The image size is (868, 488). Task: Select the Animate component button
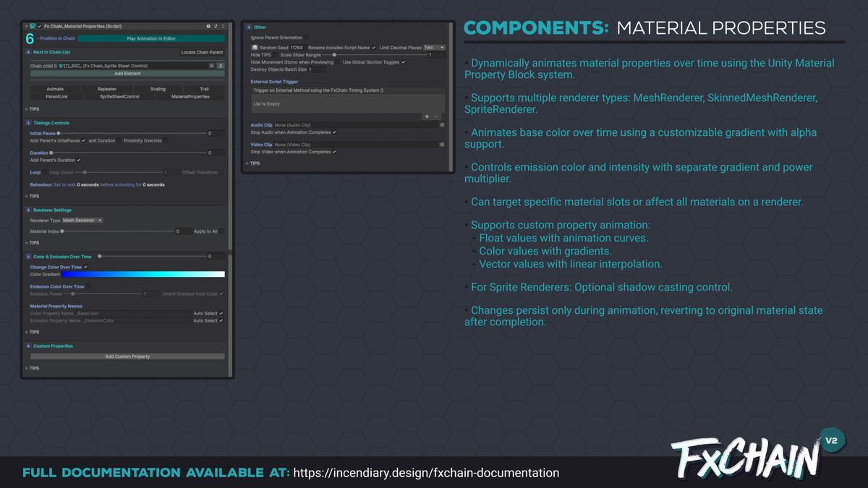coord(55,89)
